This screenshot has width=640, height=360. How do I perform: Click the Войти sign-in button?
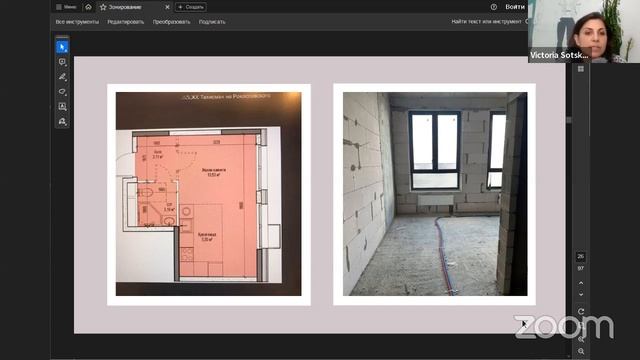(515, 7)
